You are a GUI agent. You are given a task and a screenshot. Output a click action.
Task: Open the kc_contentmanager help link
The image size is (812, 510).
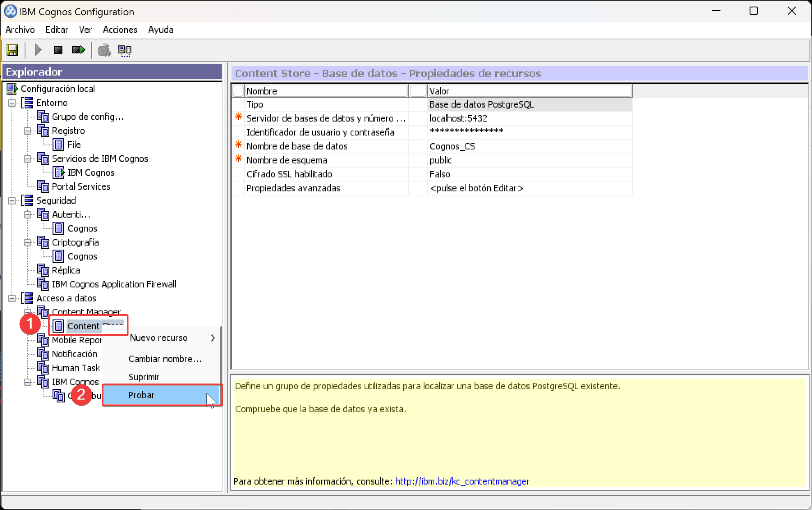[462, 481]
